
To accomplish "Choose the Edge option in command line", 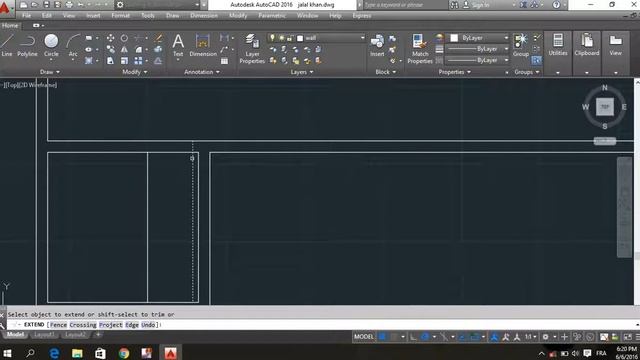I will pyautogui.click(x=132, y=325).
